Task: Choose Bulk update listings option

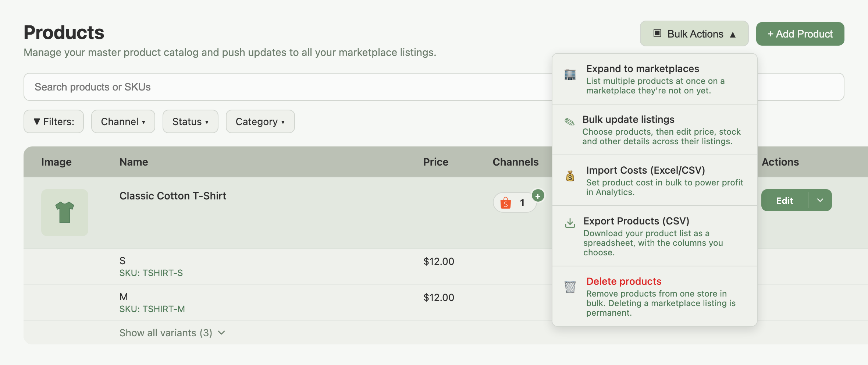Action: click(655, 130)
